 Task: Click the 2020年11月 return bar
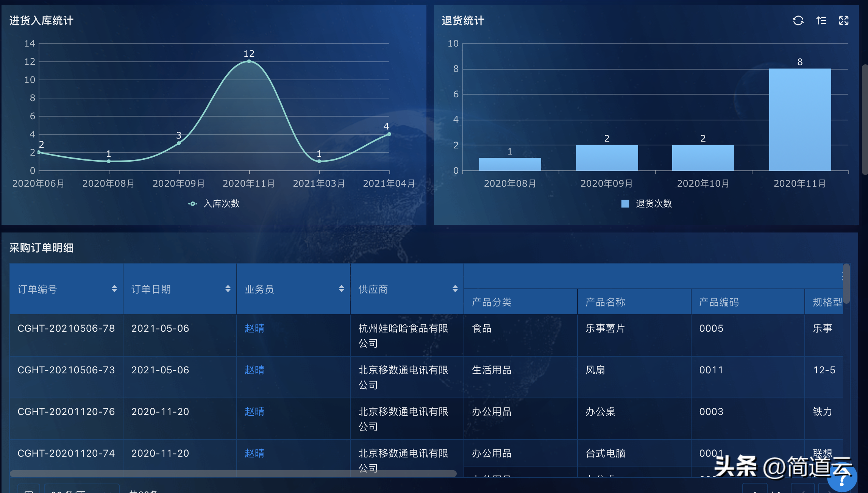click(800, 119)
